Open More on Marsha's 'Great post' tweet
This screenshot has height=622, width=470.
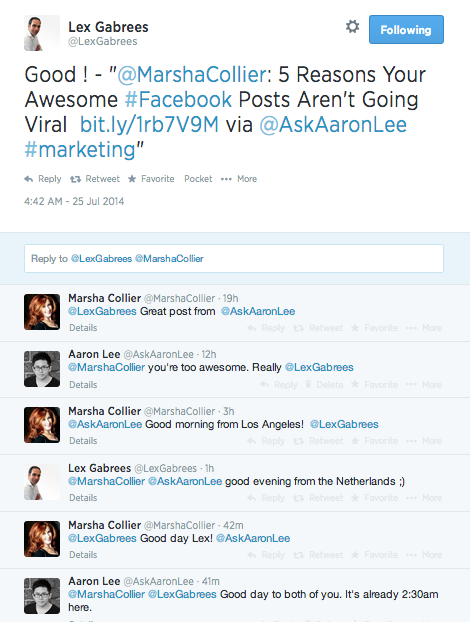424,328
